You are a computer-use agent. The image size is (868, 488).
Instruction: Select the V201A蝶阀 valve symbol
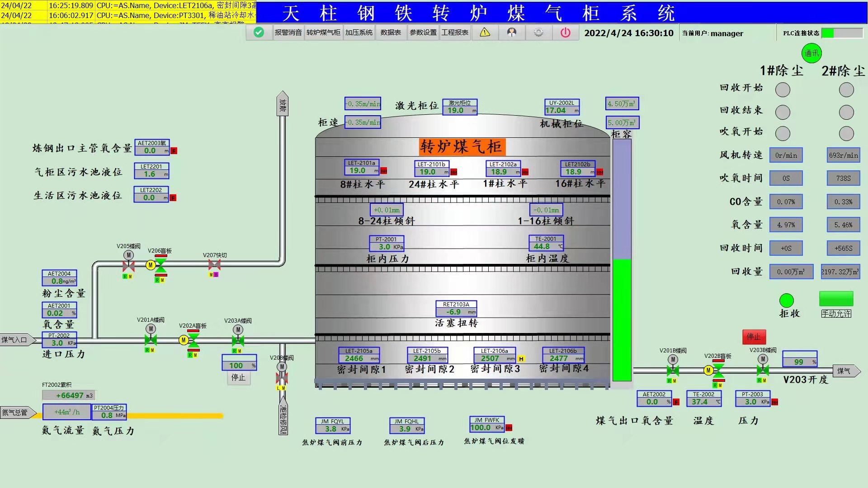[x=151, y=340]
